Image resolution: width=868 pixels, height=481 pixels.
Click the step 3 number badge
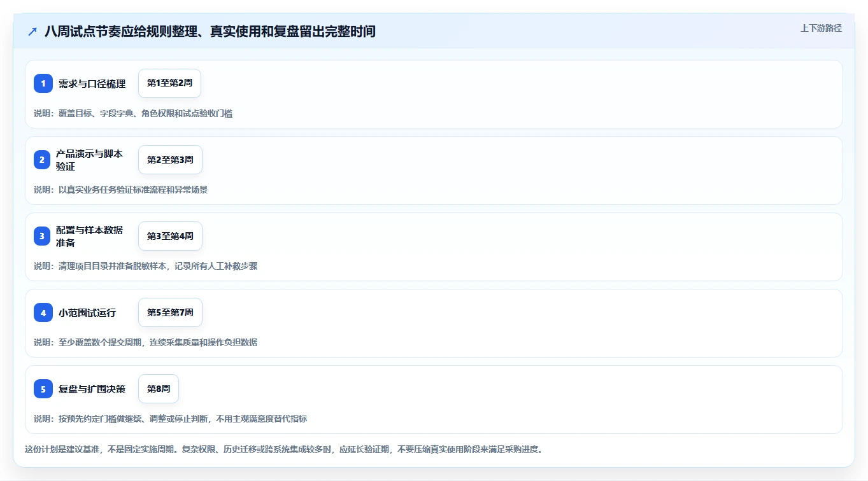pyautogui.click(x=43, y=236)
